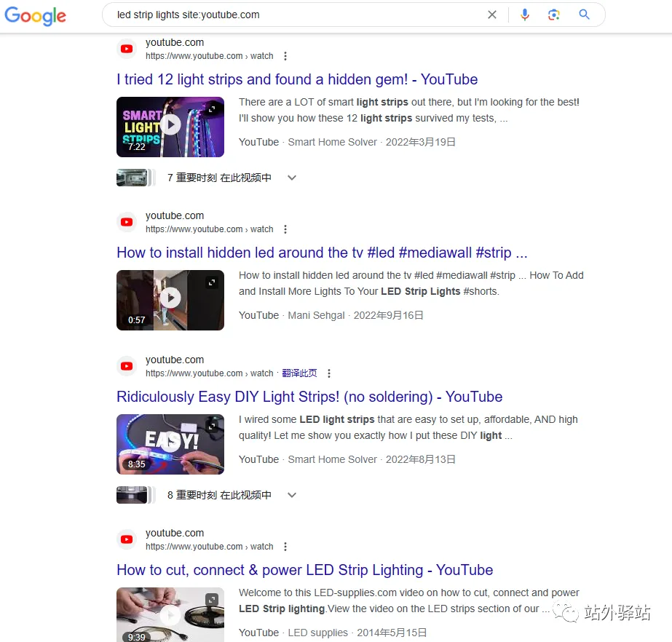Viewport: 672px width, 642px height.
Task: Open 'How to install hidden led around the tv' result
Action: (x=322, y=253)
